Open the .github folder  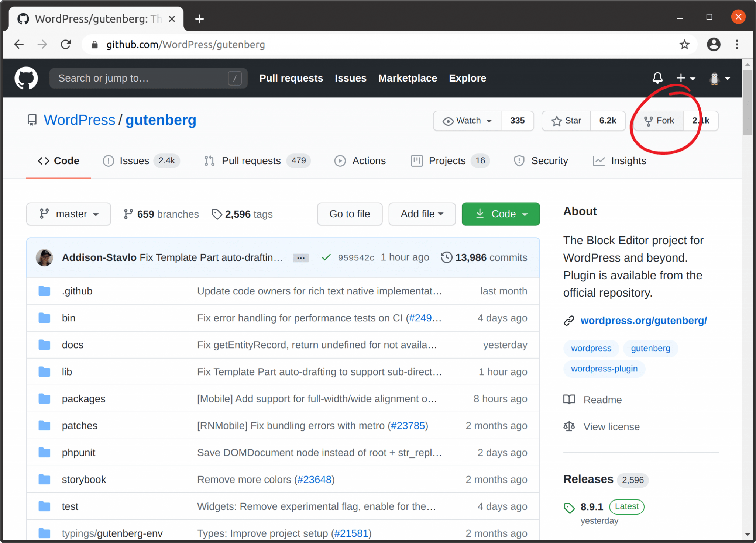77,291
